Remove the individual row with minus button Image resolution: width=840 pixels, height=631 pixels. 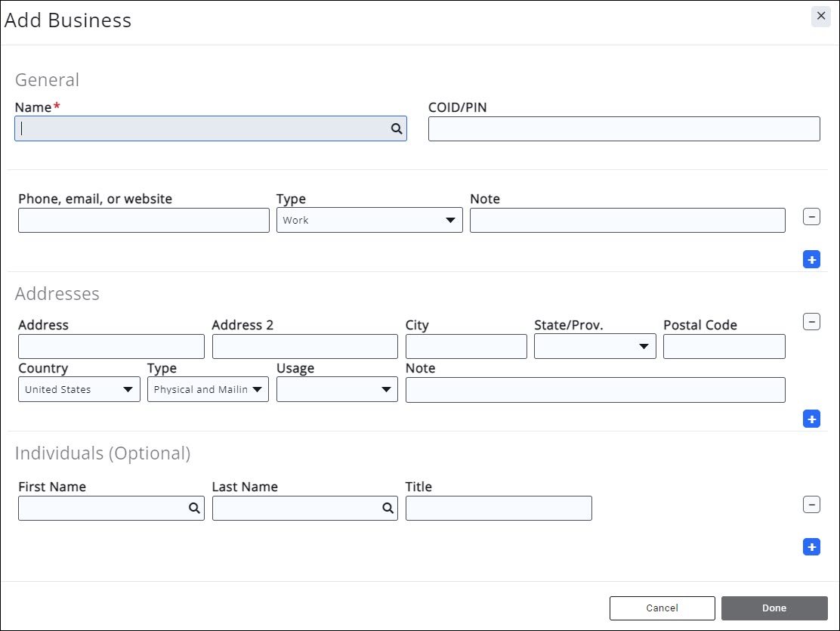click(x=811, y=505)
